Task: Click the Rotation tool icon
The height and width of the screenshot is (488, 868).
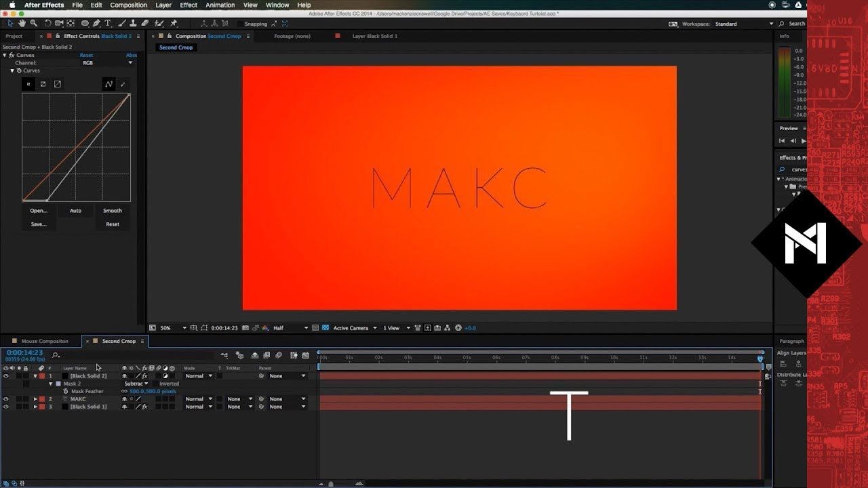Action: (47, 23)
